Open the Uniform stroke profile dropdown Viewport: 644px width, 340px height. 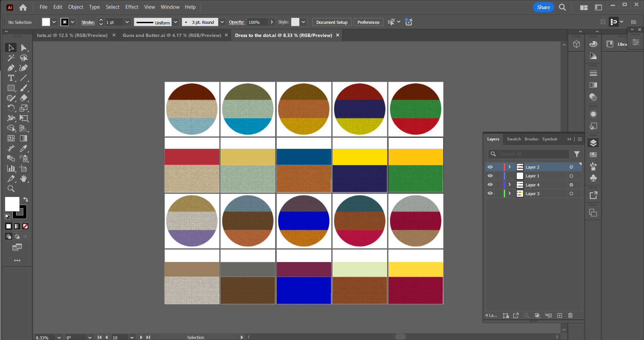pyautogui.click(x=176, y=22)
